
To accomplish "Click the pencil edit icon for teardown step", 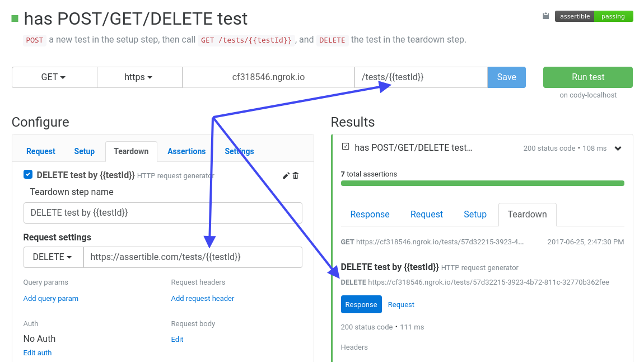I will click(x=286, y=175).
